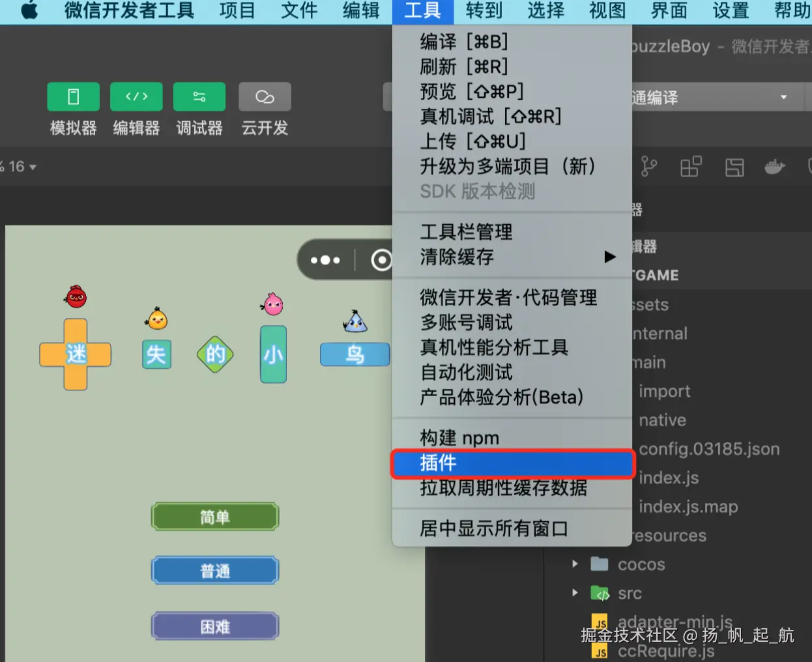
Task: Open the layout panel icon in editor sidebar
Action: pos(734,167)
